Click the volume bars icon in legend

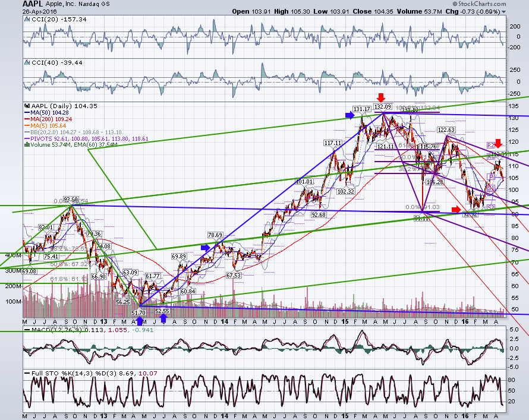(27, 145)
